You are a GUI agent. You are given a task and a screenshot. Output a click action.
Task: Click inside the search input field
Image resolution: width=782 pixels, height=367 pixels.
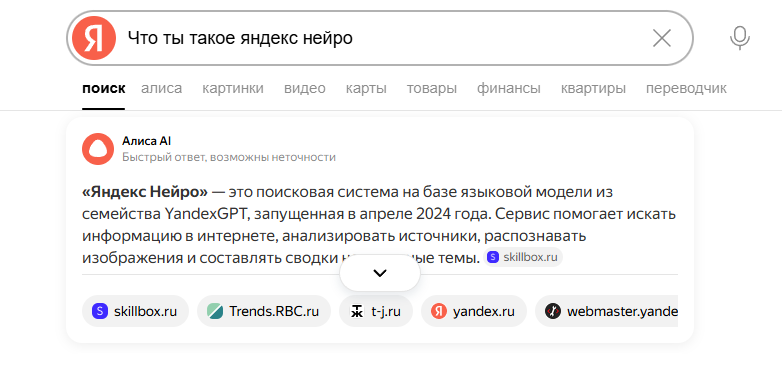pyautogui.click(x=379, y=38)
